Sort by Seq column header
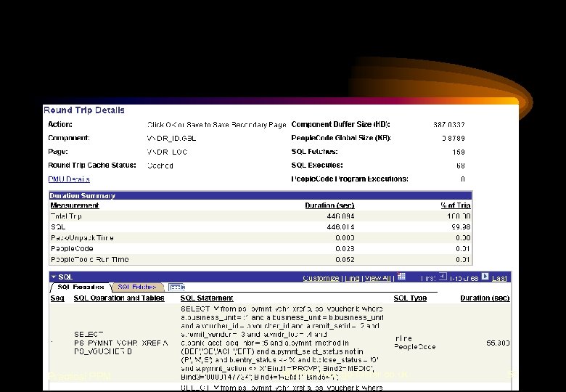The width and height of the screenshot is (566, 392). [x=57, y=298]
